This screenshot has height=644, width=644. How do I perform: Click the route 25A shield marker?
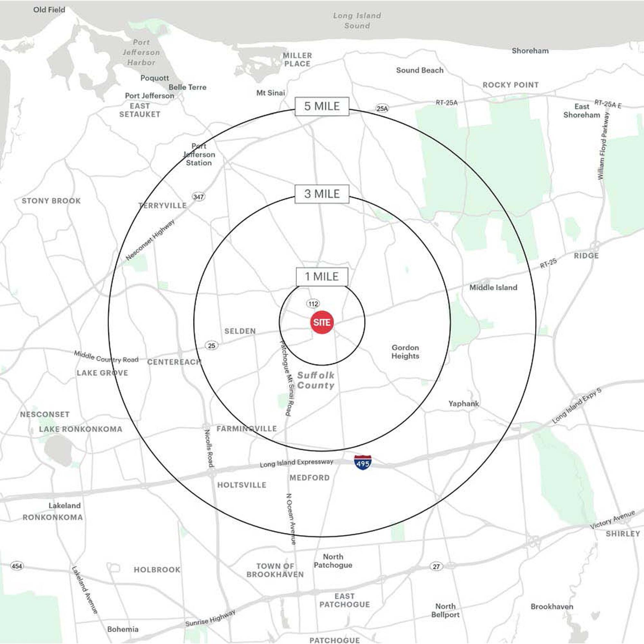(x=382, y=108)
